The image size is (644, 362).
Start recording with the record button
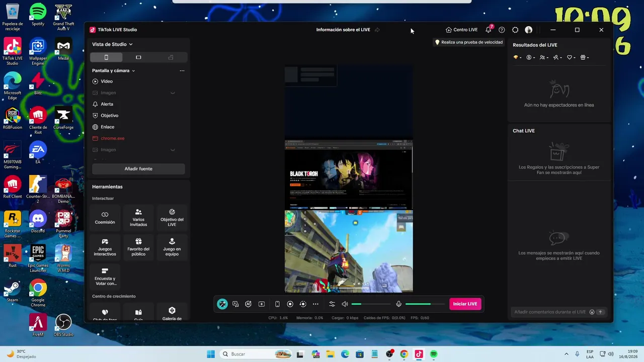pos(290,304)
